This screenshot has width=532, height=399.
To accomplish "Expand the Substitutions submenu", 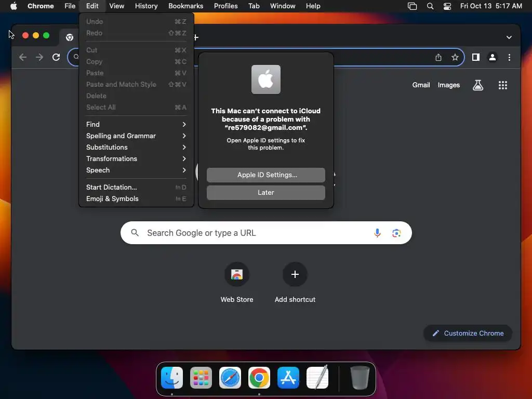I will tap(136, 147).
